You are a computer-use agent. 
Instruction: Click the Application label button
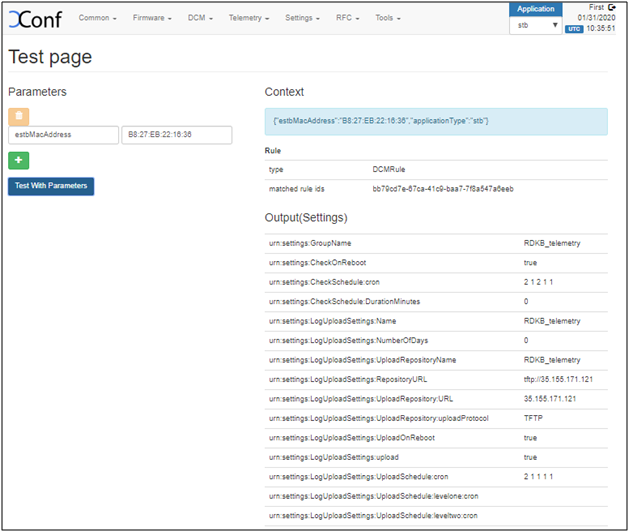537,9
